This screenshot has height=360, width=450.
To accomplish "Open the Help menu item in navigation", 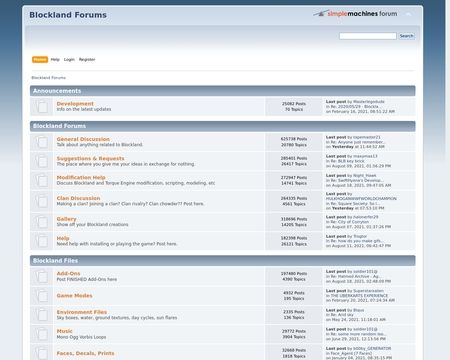I will point(55,59).
